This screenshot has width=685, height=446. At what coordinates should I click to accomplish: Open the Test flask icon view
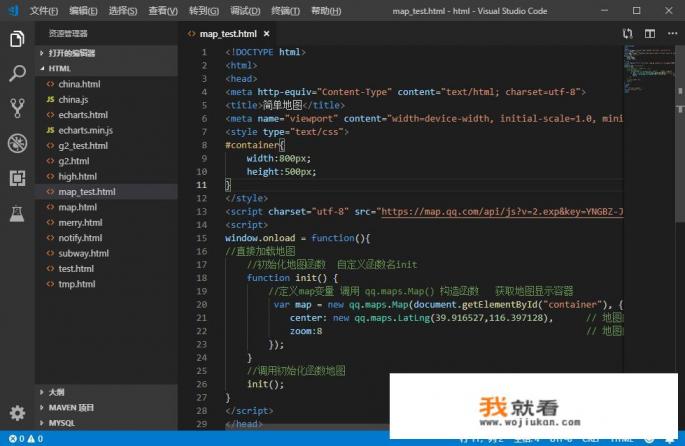click(17, 213)
